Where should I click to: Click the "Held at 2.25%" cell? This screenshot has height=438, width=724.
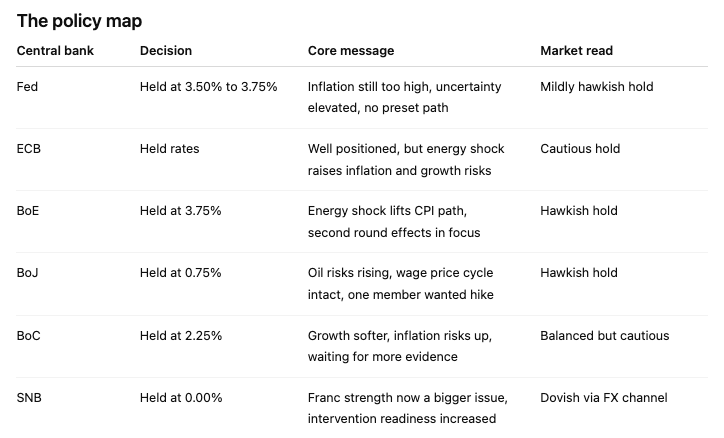pyautogui.click(x=181, y=335)
